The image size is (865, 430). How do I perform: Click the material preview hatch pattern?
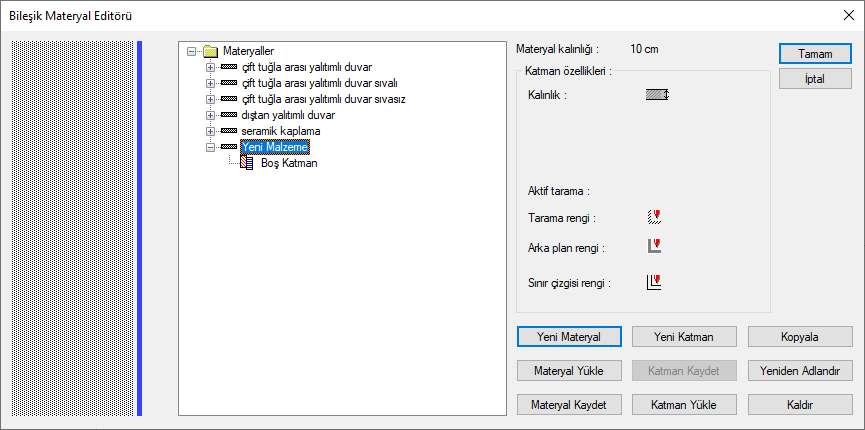(73, 228)
